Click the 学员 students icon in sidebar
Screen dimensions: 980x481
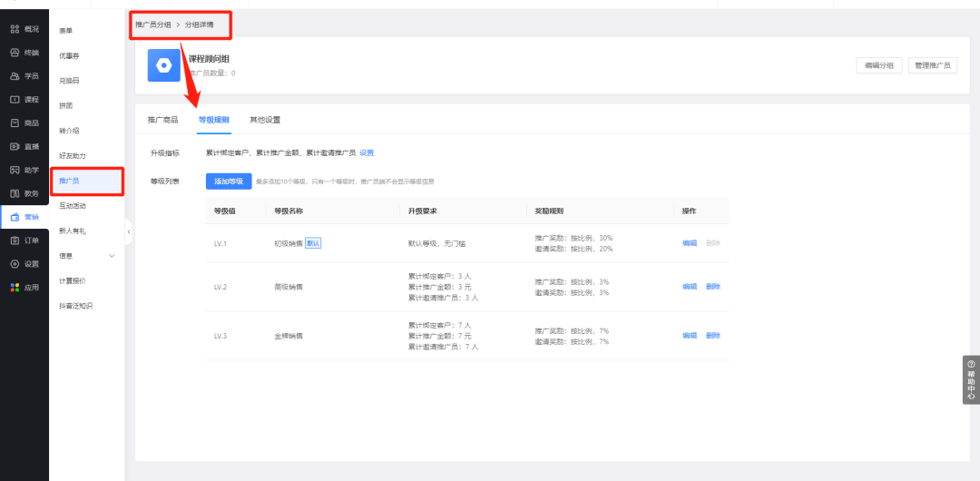click(15, 76)
